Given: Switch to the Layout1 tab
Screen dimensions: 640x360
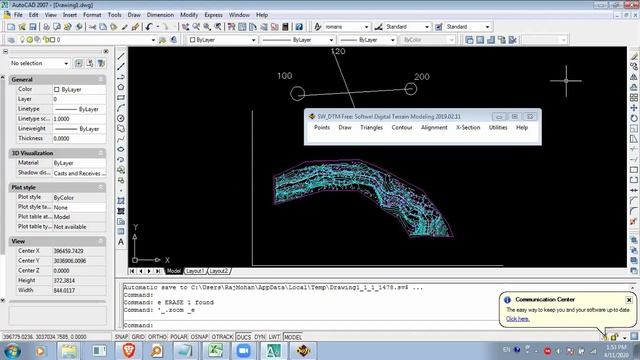Looking at the screenshot, I should coord(195,271).
